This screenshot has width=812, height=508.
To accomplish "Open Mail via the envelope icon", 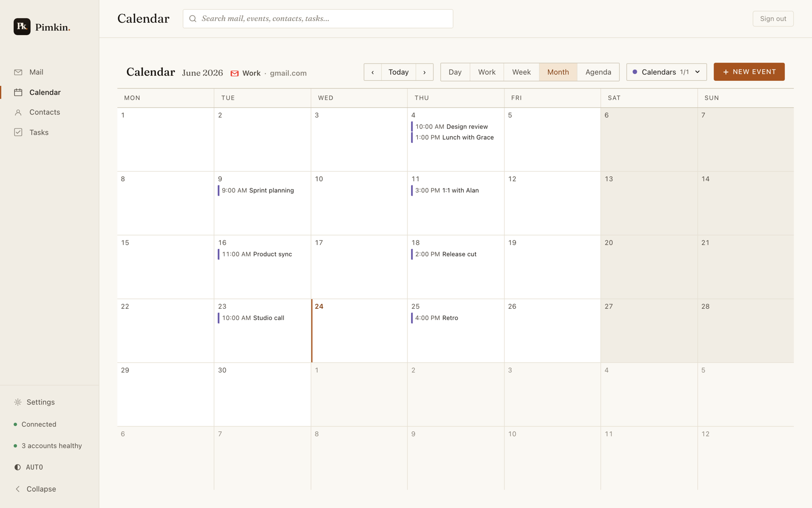I will (18, 72).
